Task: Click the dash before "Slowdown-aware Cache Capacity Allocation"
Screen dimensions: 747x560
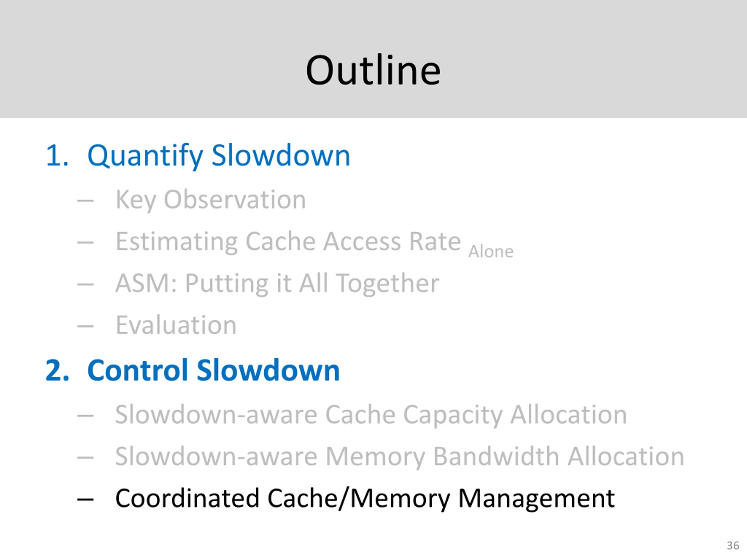Action: pyautogui.click(x=85, y=416)
